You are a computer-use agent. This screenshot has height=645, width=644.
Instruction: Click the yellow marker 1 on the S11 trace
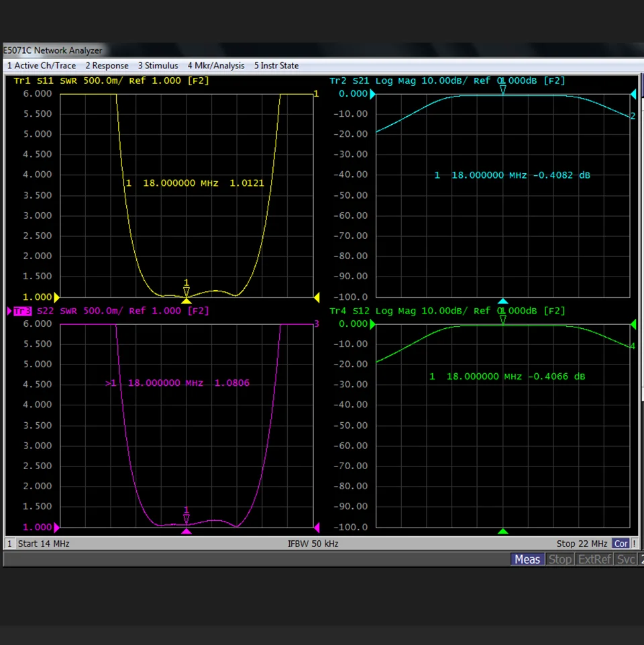coord(186,289)
